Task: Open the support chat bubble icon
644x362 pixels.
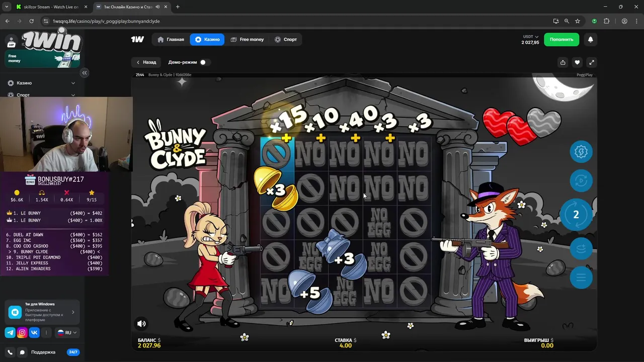Action: (x=22, y=352)
